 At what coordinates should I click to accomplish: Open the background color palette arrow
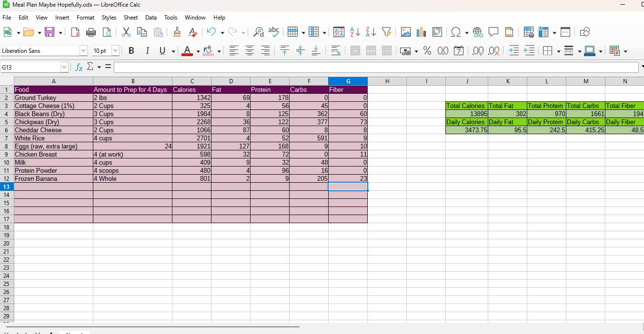click(x=219, y=51)
